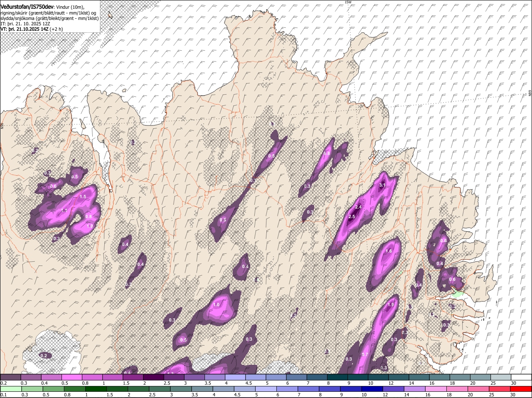The width and height of the screenshot is (532, 398).
Task: Click the 1.5 precipitation value on the map
Action: [83, 197]
